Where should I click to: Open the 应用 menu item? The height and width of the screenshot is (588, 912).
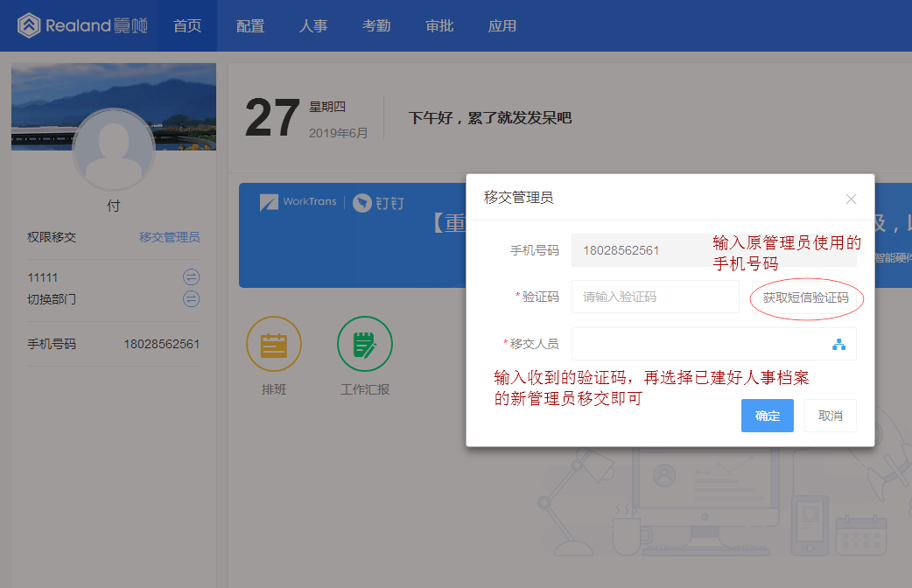pos(502,25)
